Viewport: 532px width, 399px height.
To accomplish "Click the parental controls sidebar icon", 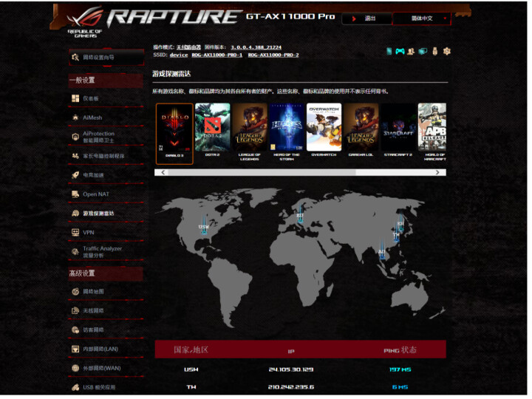I will click(75, 156).
